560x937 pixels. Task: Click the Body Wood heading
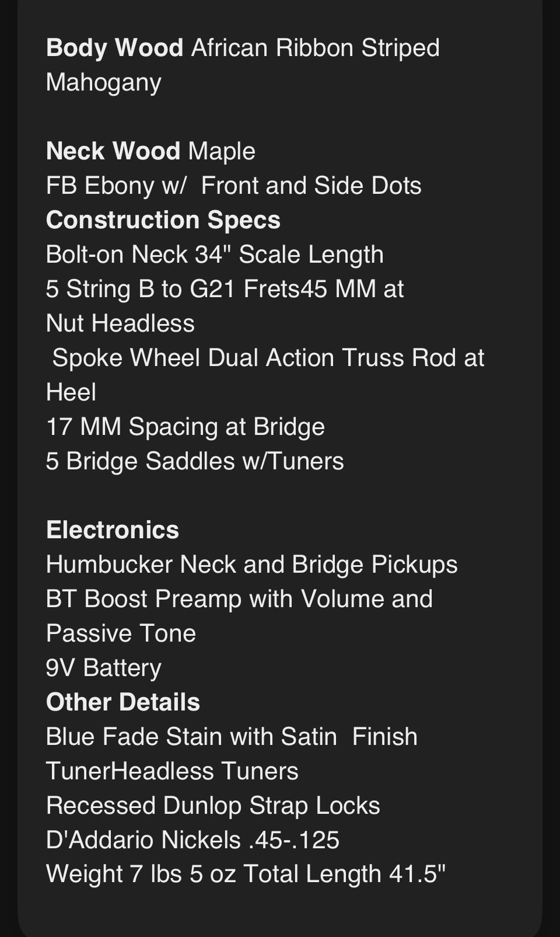pyautogui.click(x=114, y=48)
